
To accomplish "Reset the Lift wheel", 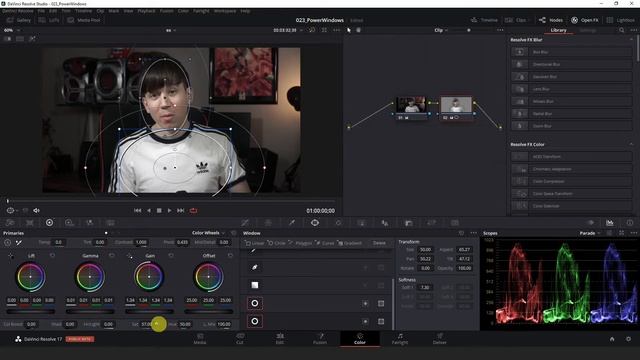I will (52, 256).
